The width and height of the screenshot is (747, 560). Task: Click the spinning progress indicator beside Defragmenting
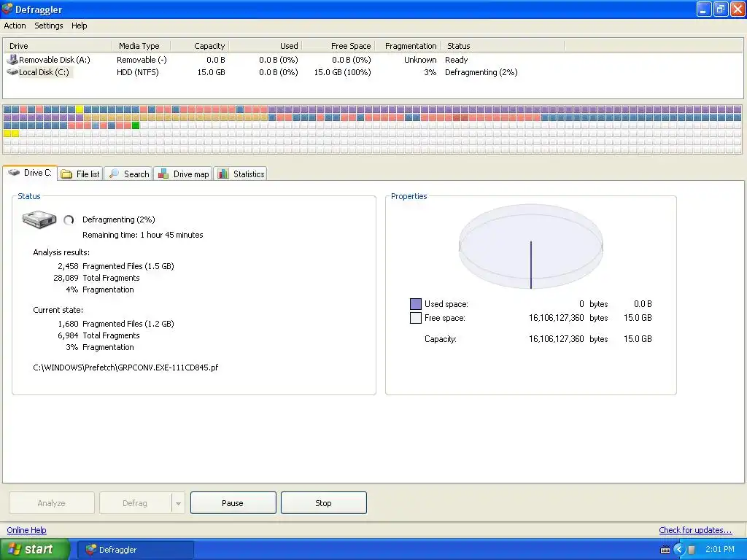69,219
